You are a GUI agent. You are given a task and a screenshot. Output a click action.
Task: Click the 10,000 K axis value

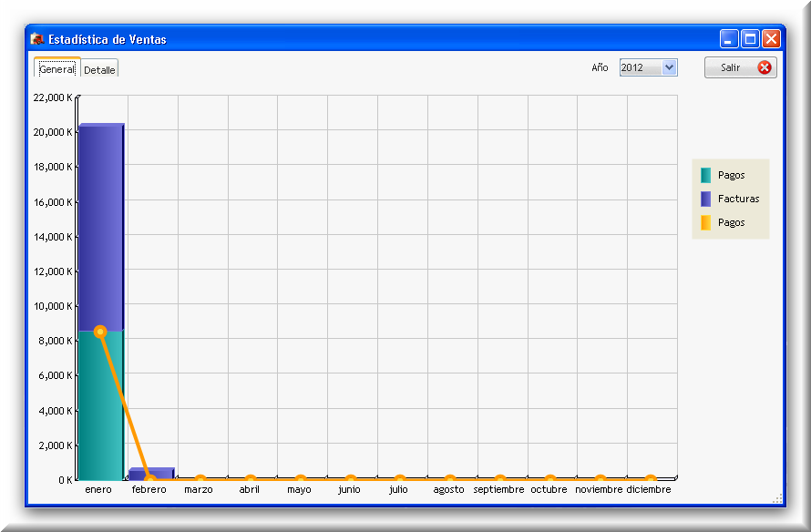[x=53, y=306]
